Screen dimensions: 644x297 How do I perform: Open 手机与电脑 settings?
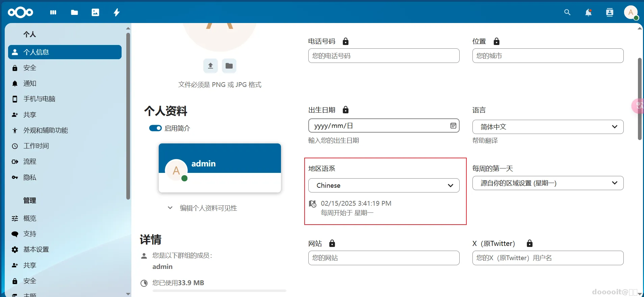pos(65,99)
